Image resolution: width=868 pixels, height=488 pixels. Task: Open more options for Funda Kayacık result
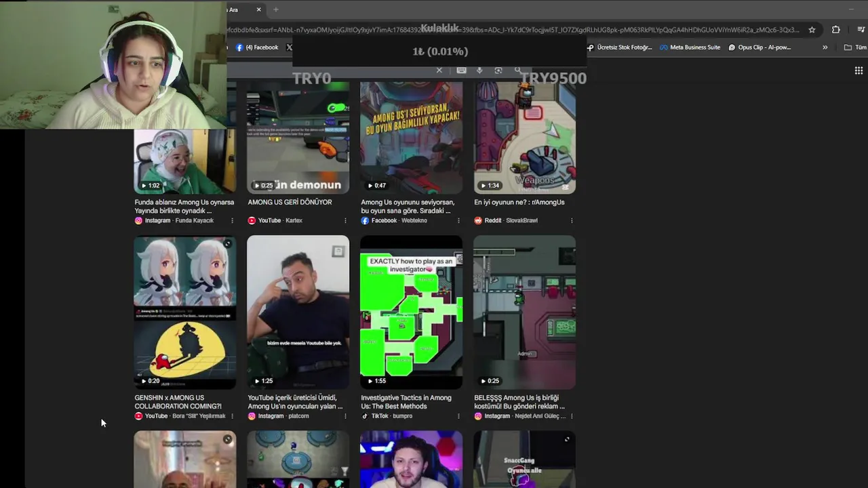tap(232, 220)
